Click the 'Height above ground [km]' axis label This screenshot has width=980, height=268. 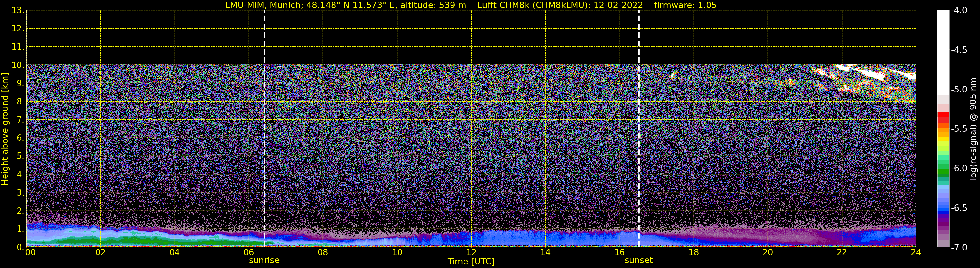coord(5,129)
